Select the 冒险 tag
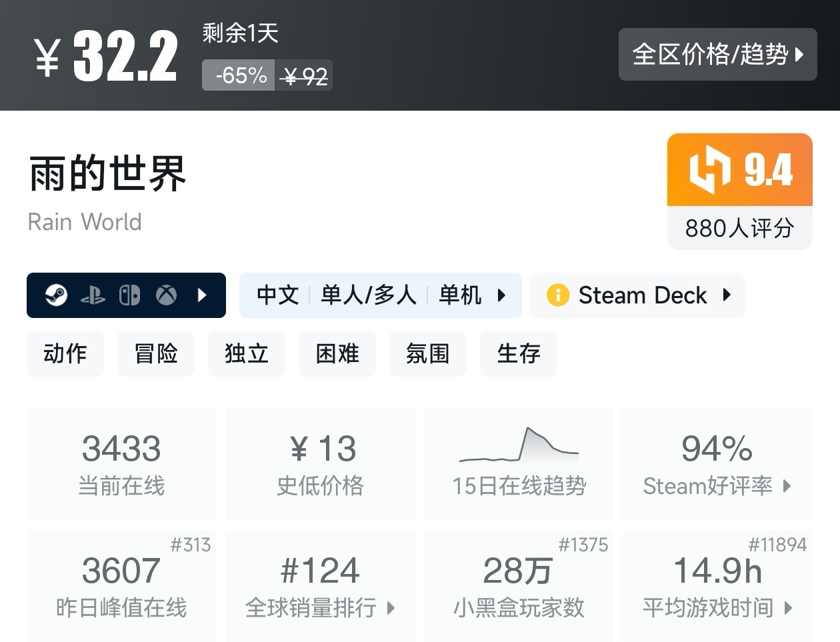Viewport: 840px width, 642px height. click(156, 354)
